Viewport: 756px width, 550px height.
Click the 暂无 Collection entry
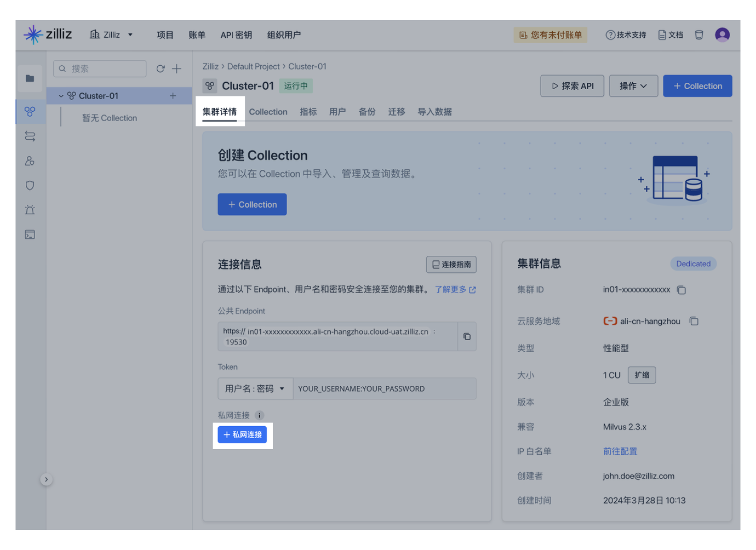(110, 118)
